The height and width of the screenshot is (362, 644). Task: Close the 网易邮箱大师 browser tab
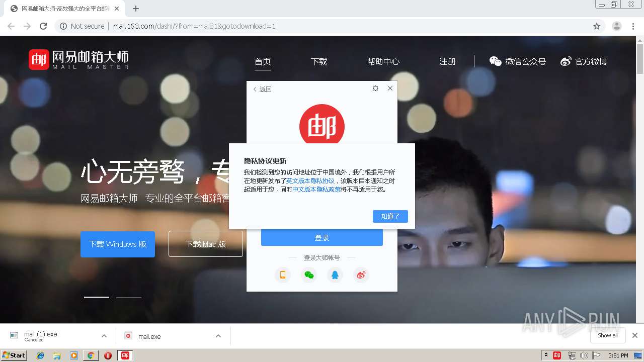pos(117,9)
